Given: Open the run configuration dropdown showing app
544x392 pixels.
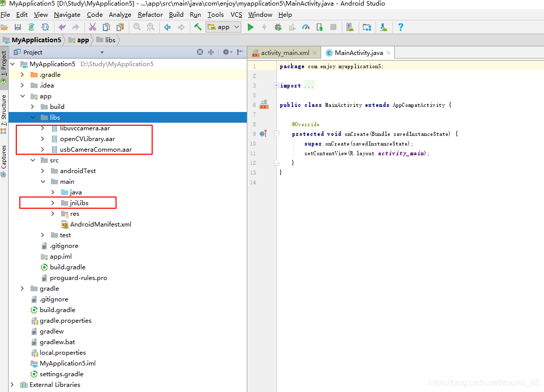Looking at the screenshot, I should [x=223, y=27].
